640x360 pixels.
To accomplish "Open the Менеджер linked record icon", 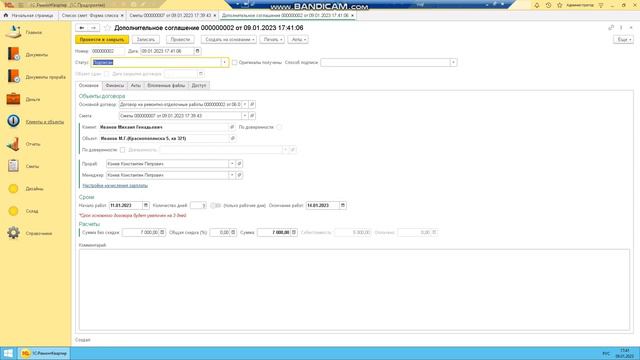I will (240, 175).
